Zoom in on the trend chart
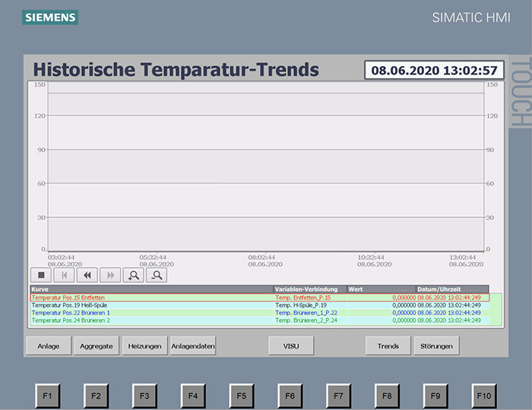 click(134, 275)
